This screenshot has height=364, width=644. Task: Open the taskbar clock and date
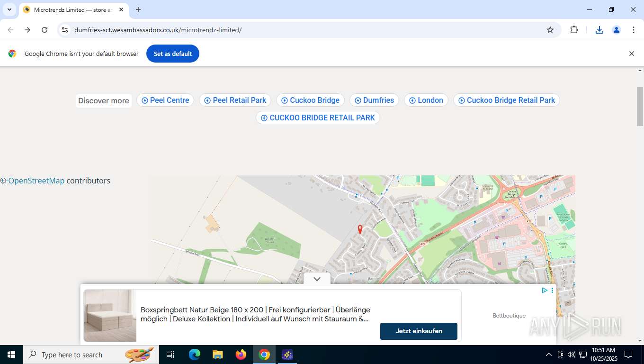pos(603,355)
